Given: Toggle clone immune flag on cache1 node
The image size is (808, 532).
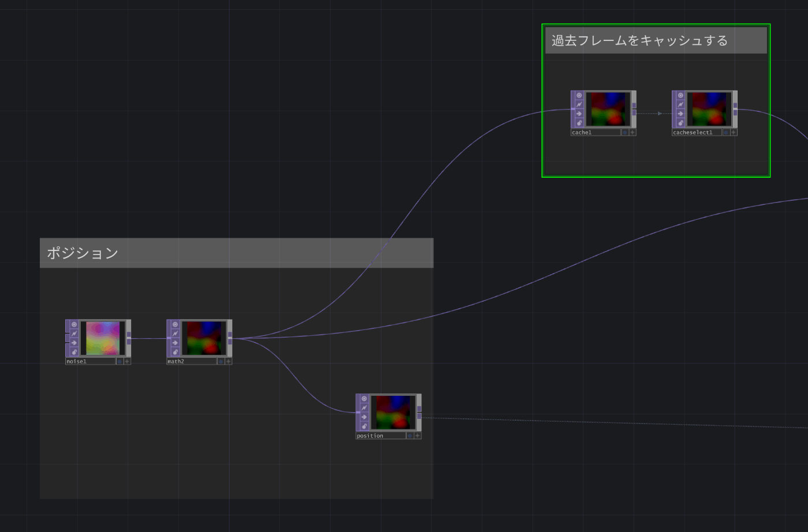Looking at the screenshot, I should point(579,104).
